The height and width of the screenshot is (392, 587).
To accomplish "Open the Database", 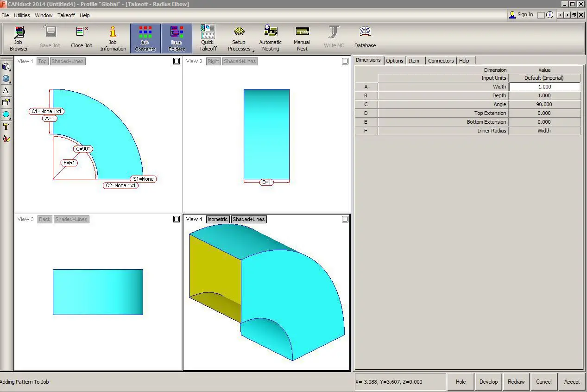I will tap(365, 38).
